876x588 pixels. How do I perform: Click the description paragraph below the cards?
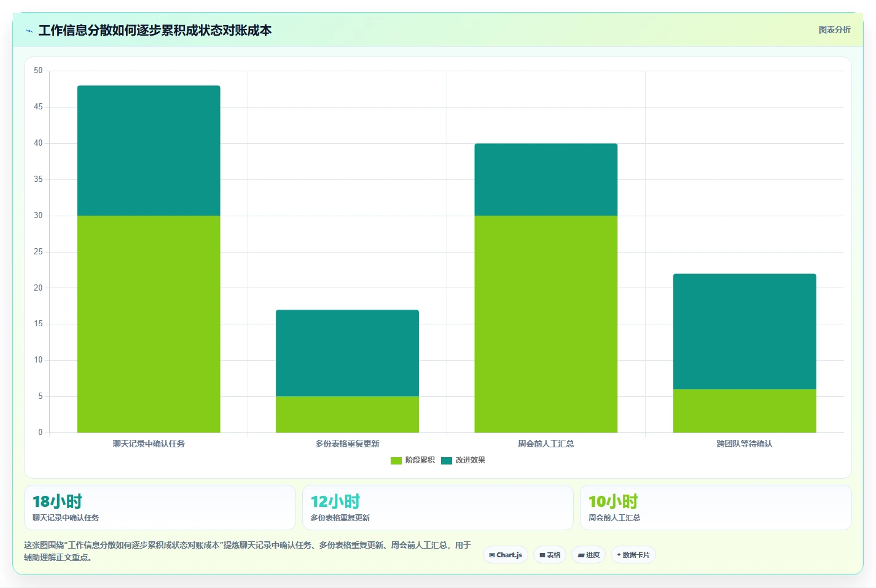(x=248, y=551)
